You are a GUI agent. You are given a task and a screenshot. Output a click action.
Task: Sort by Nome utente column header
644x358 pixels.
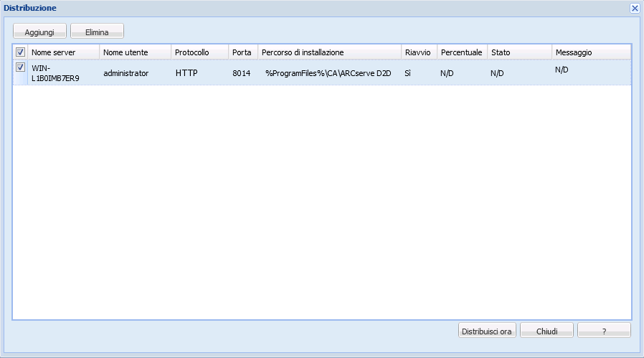tap(135, 52)
